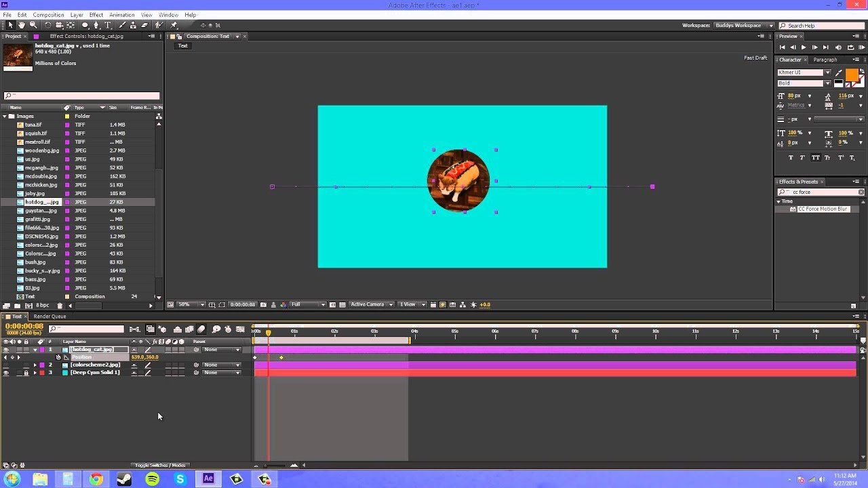This screenshot has height=488, width=868.
Task: Click the Toggle Switches / Modes button
Action: pos(161,465)
